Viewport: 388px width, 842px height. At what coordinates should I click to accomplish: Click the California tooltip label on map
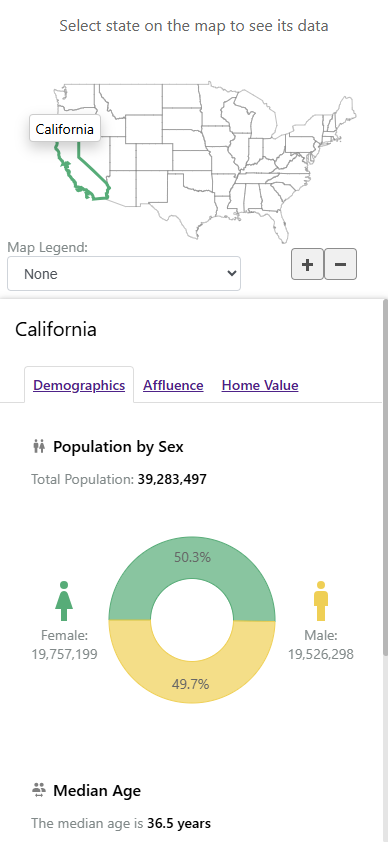[64, 129]
